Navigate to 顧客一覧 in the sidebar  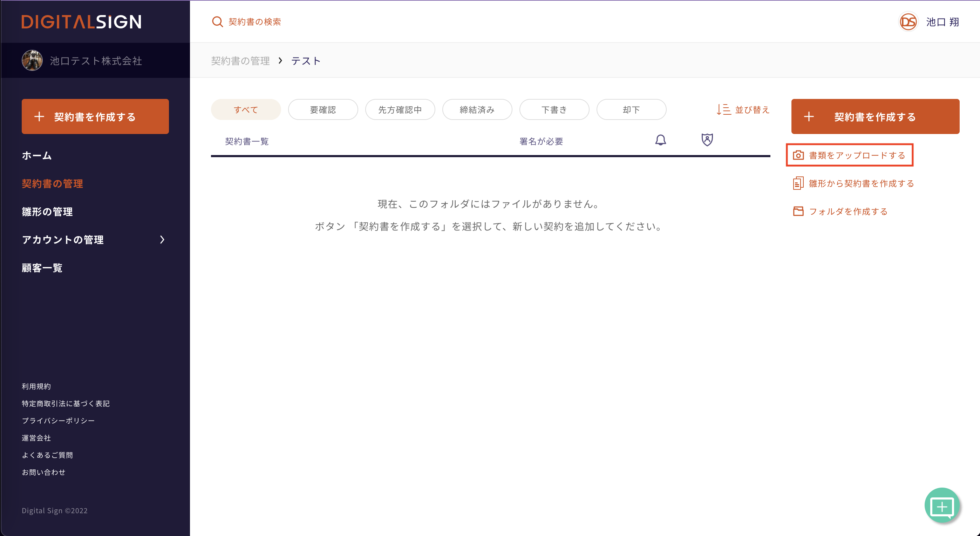(x=42, y=268)
